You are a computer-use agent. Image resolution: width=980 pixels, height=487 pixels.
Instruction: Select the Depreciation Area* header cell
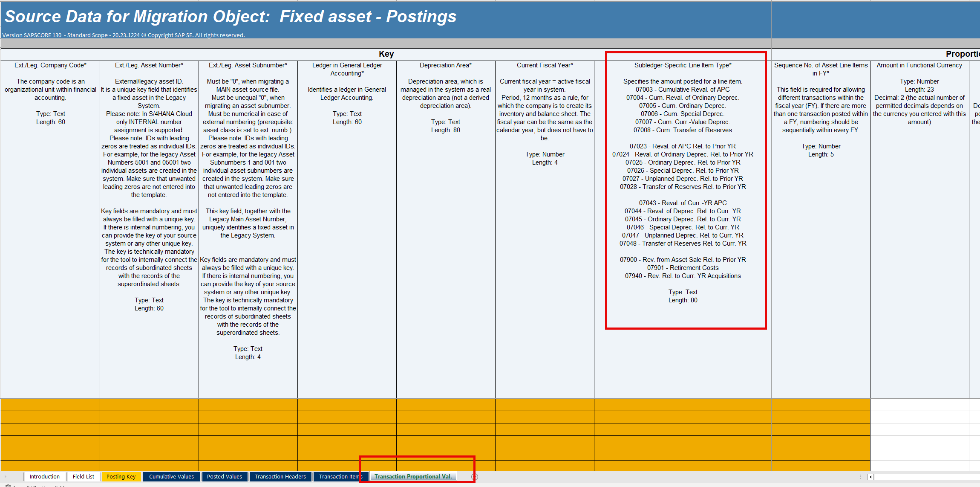(446, 229)
